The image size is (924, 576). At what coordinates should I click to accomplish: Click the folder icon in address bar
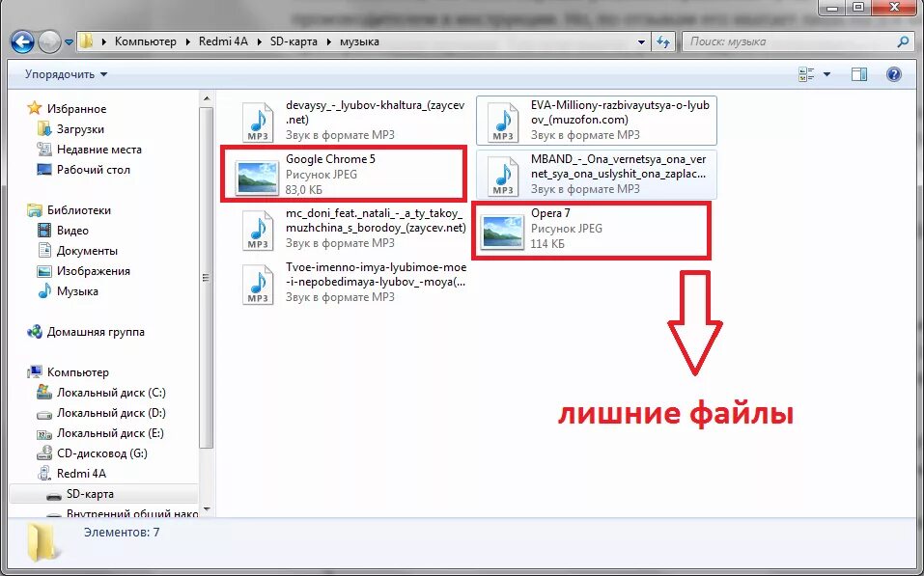(x=86, y=41)
